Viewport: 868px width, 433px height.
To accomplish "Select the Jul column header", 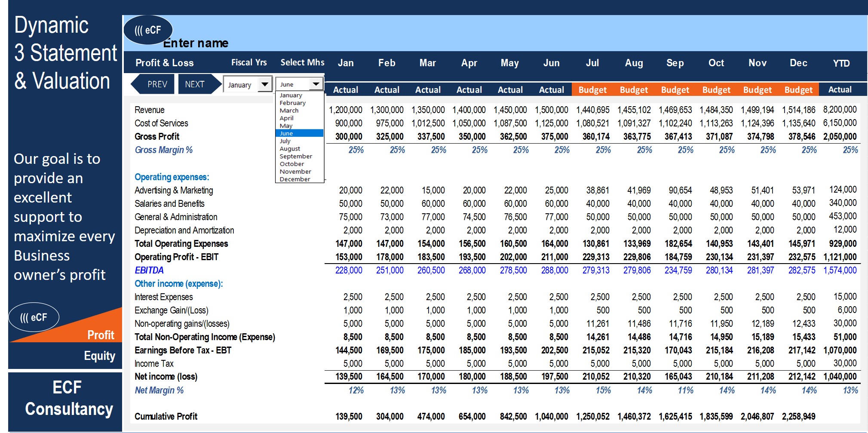I will coord(592,63).
